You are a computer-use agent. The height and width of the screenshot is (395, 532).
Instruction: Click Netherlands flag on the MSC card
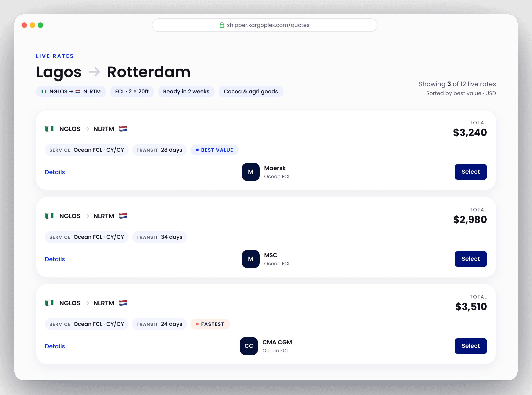pyautogui.click(x=123, y=216)
